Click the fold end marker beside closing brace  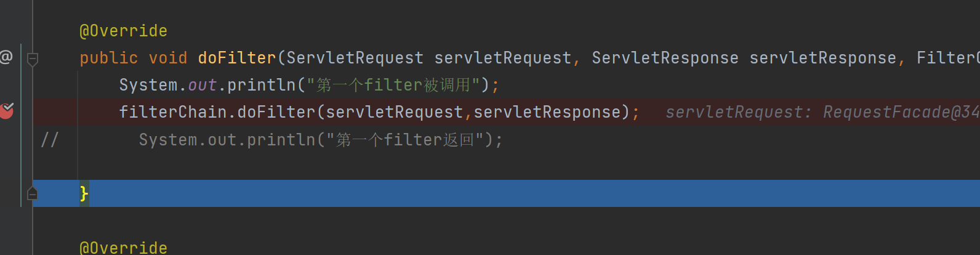33,193
